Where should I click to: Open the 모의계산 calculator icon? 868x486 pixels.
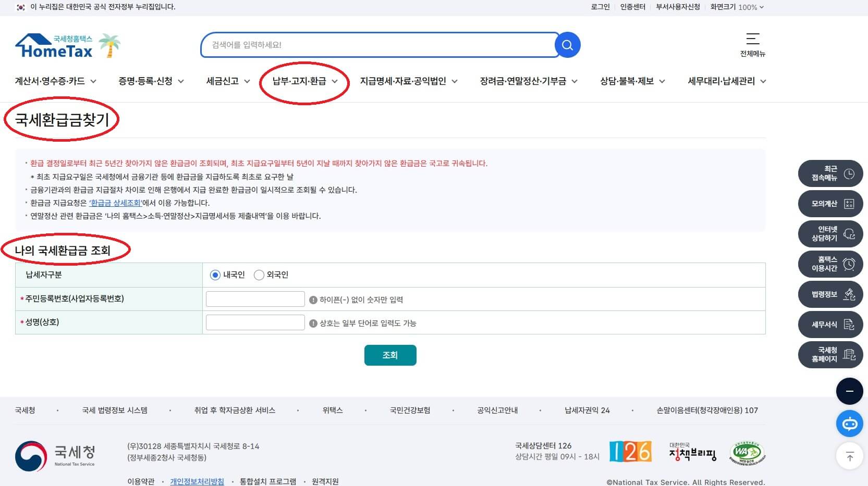(x=848, y=204)
